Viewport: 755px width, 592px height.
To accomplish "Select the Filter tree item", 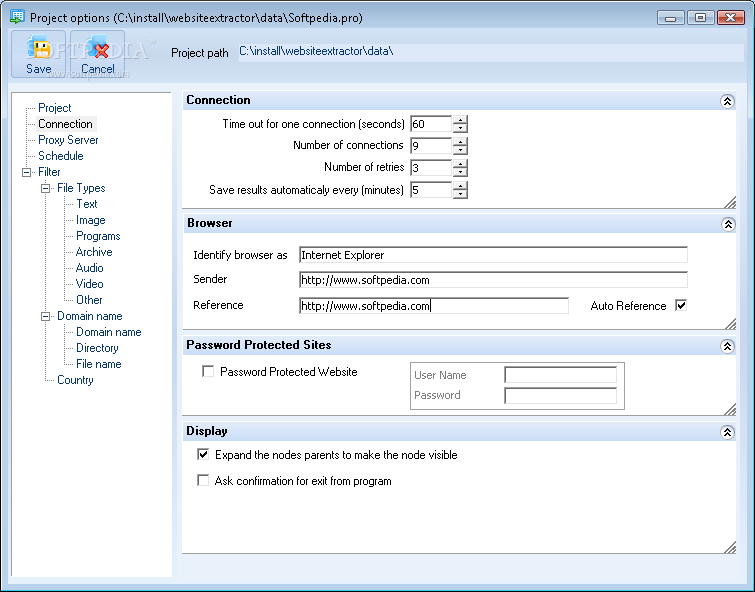I will point(49,172).
